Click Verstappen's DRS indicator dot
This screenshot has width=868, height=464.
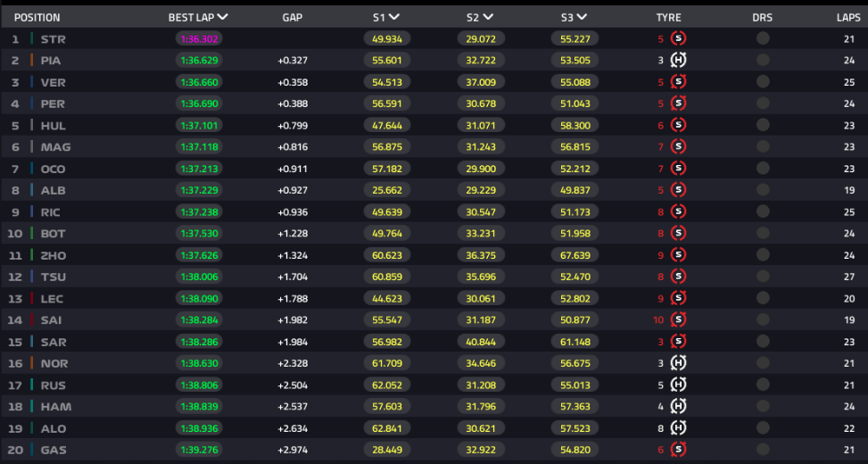[x=763, y=81]
